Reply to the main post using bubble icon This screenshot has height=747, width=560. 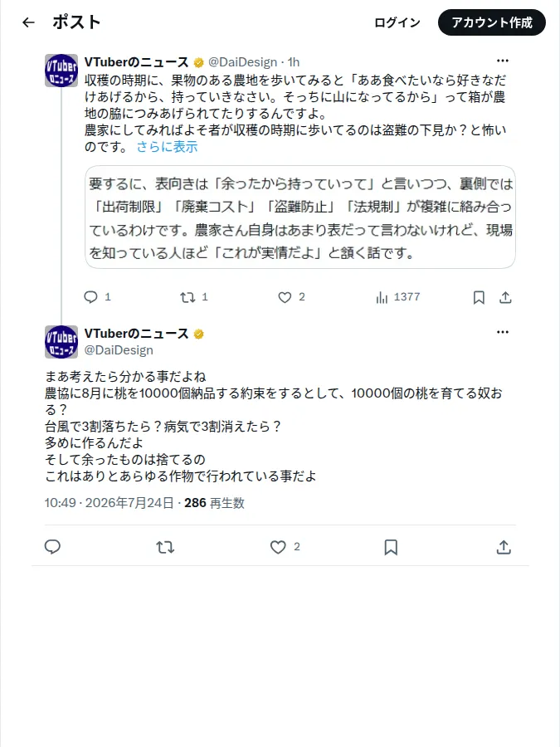point(52,547)
